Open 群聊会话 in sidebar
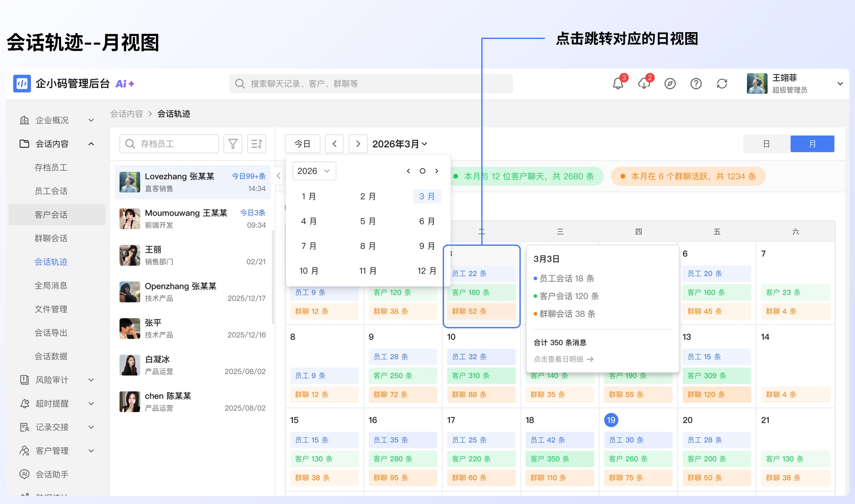 51,238
